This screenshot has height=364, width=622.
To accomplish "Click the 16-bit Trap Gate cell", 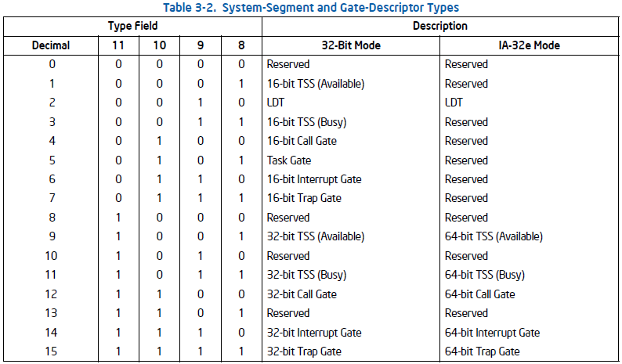I will pos(306,198).
